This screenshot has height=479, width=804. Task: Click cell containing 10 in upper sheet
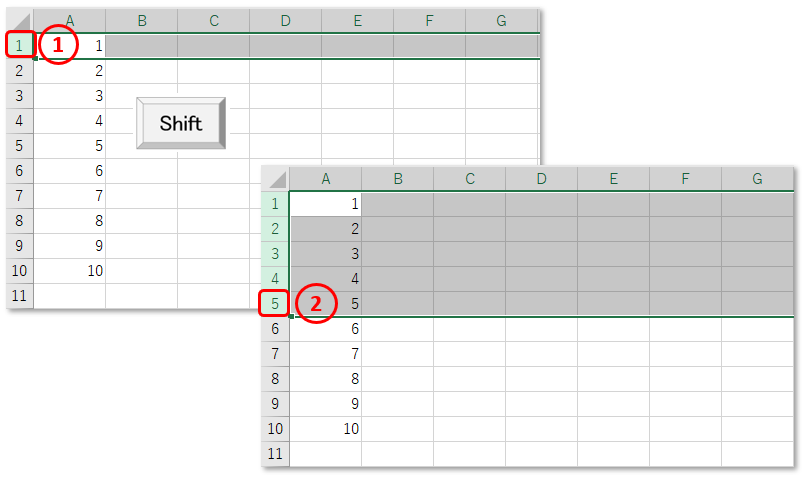[x=70, y=271]
